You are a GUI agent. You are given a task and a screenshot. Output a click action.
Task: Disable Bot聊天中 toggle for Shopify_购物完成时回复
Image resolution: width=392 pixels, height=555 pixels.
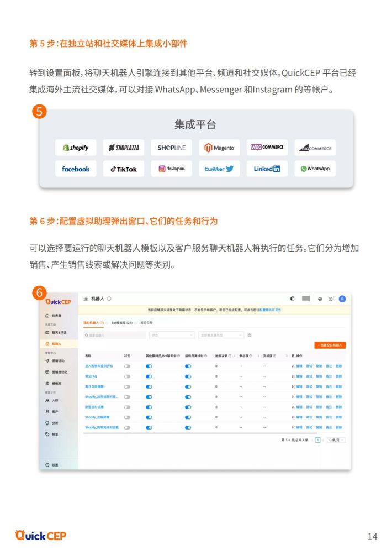coord(149,428)
